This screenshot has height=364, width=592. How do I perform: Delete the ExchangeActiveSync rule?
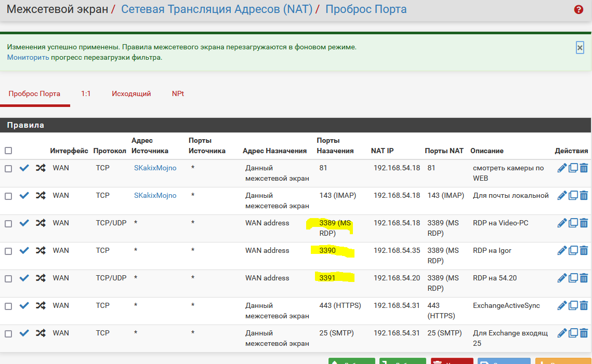[x=584, y=305]
